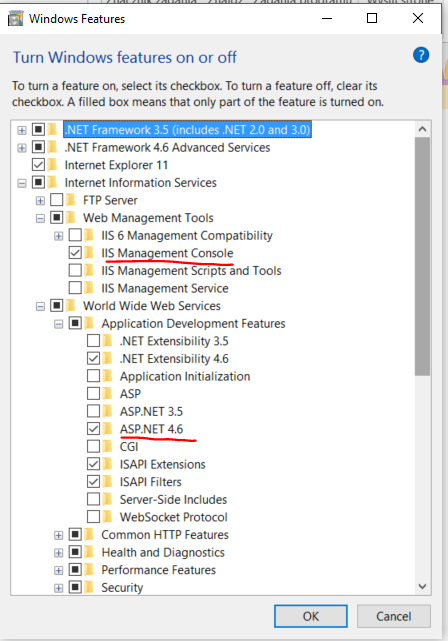Click folder icon next to World Wide Web Services
This screenshot has height=641, width=448.
click(x=71, y=305)
